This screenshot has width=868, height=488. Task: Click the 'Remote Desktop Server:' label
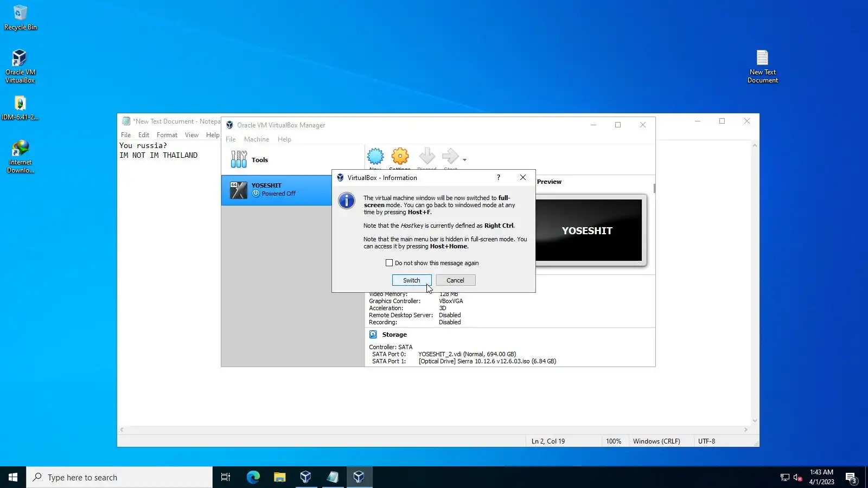(x=401, y=315)
